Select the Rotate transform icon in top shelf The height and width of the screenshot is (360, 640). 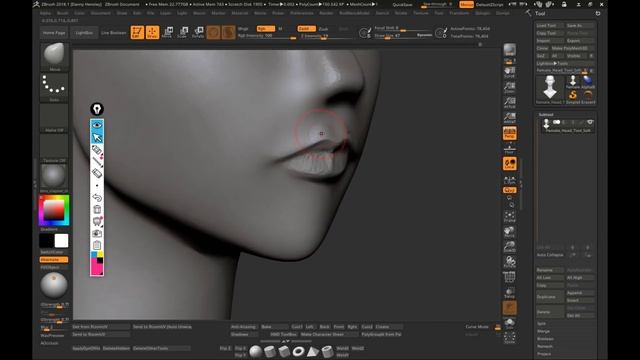198,32
